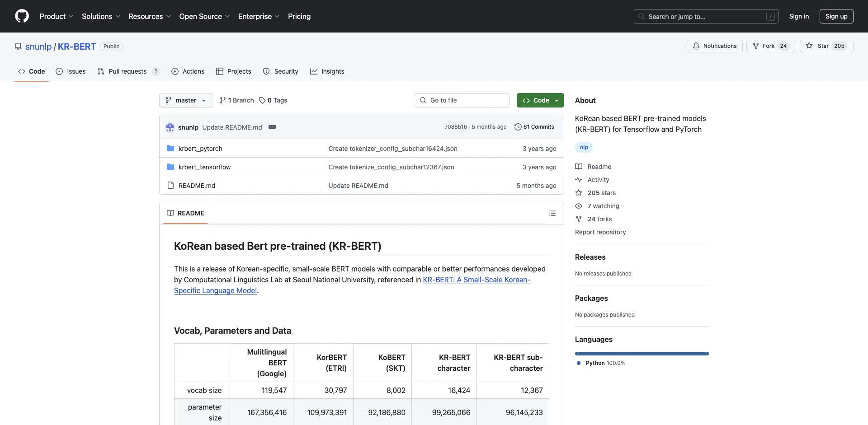View the 1 Branch link
Viewport: 868px width, 425px height.
237,100
